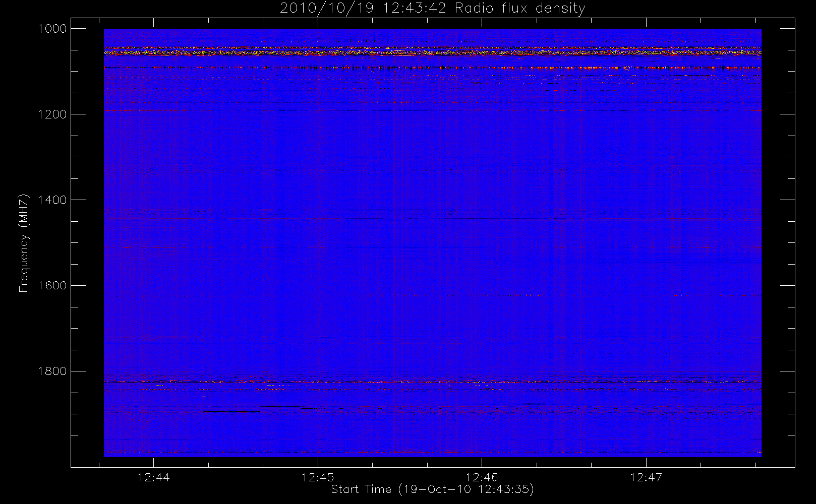Select the '1600' frequency axis label

point(52,286)
